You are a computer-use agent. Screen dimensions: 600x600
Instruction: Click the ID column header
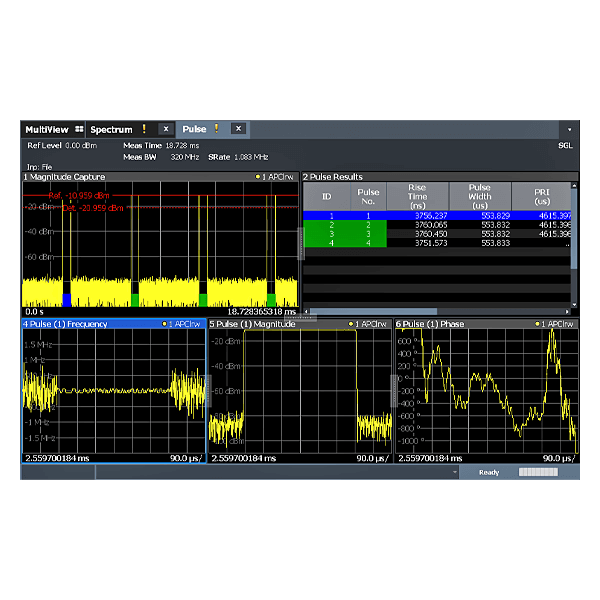coord(326,196)
